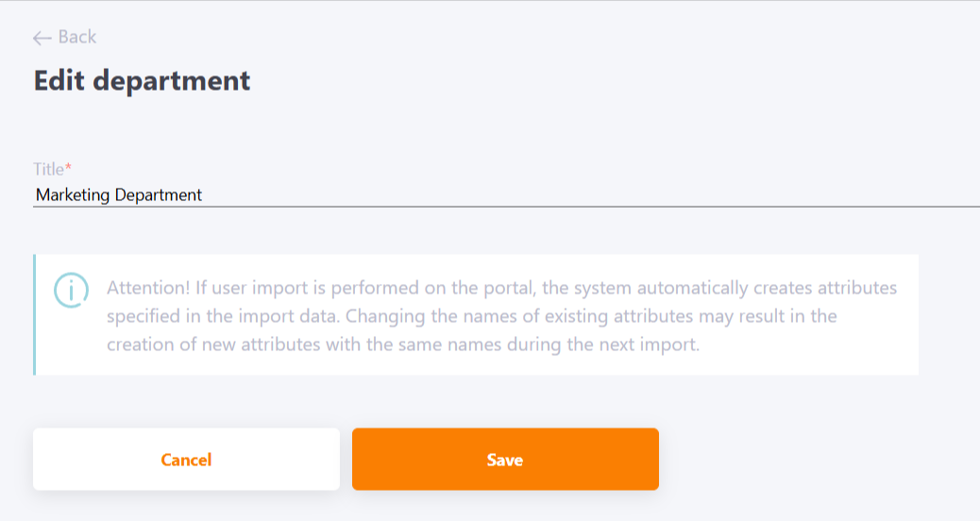Click the red required asterisk next to Title
This screenshot has height=521, width=980.
(69, 166)
